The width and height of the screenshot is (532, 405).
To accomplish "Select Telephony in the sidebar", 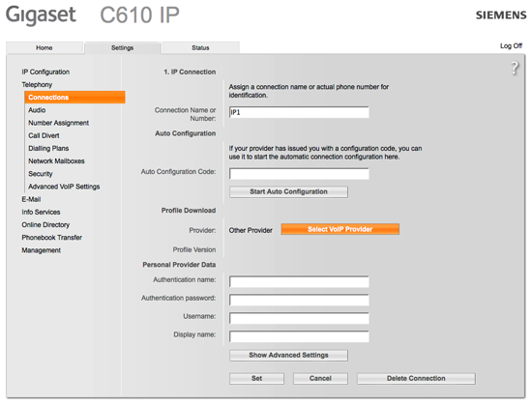I will (37, 84).
